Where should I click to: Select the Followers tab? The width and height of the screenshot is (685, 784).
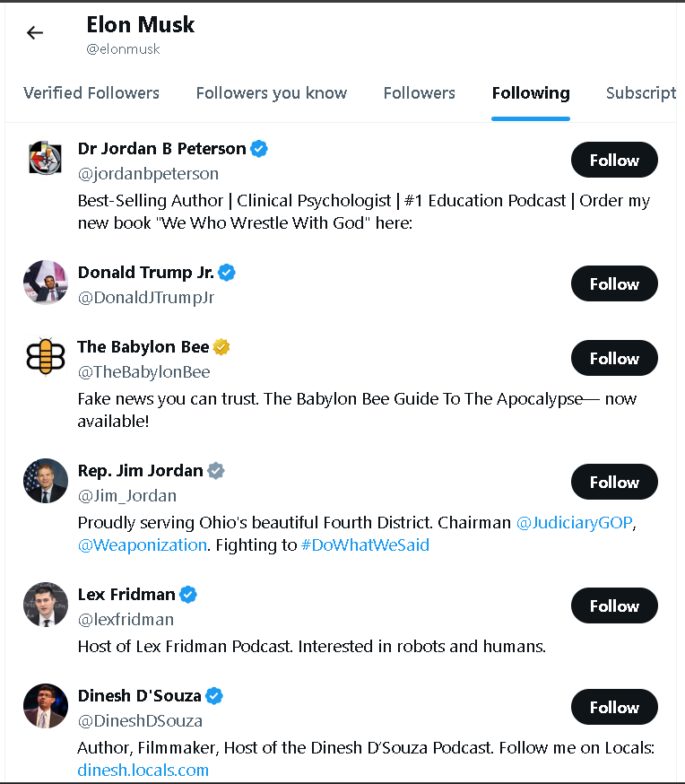tap(419, 92)
